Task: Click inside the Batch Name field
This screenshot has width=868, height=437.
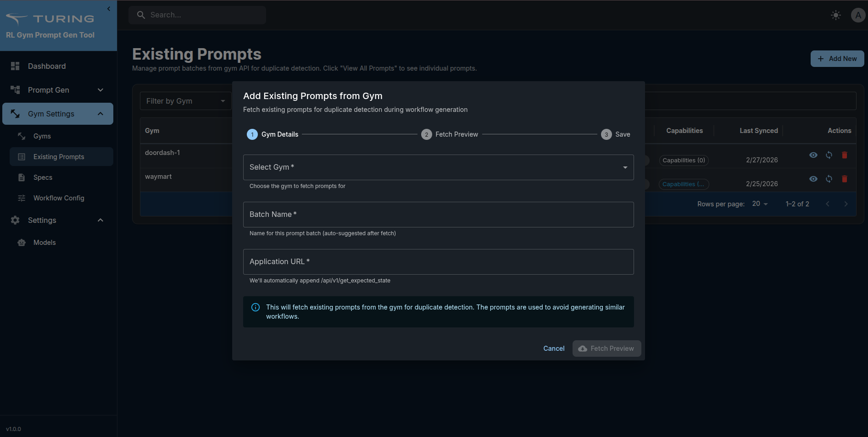Action: (438, 214)
